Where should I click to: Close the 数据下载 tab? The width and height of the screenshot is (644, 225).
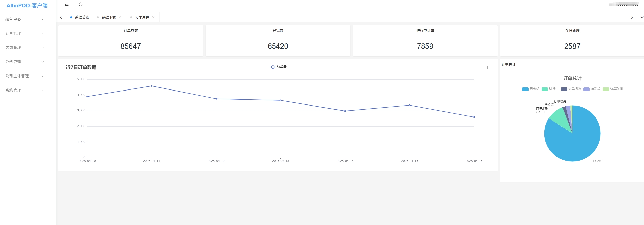pyautogui.click(x=120, y=17)
